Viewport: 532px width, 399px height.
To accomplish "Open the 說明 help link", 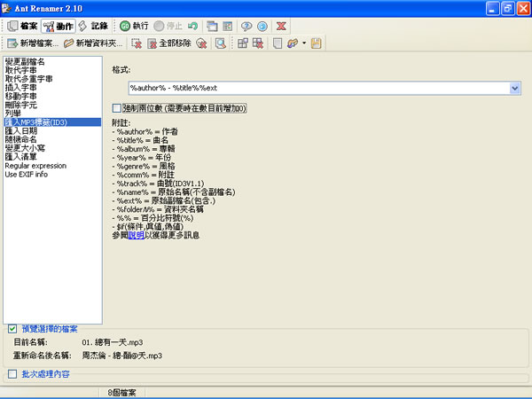I will tap(136, 235).
